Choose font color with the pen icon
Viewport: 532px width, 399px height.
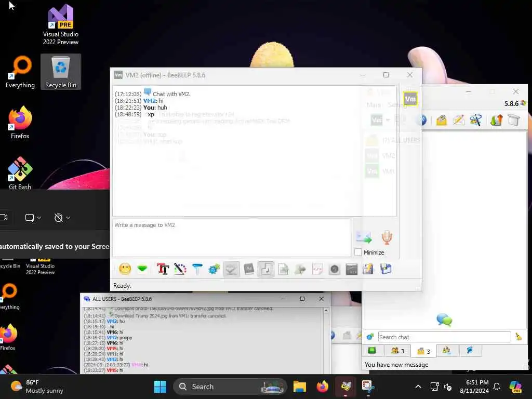coord(180,269)
